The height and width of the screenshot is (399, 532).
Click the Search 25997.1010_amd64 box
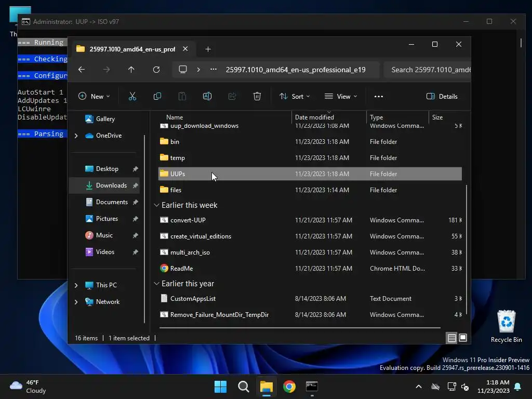[x=428, y=70]
